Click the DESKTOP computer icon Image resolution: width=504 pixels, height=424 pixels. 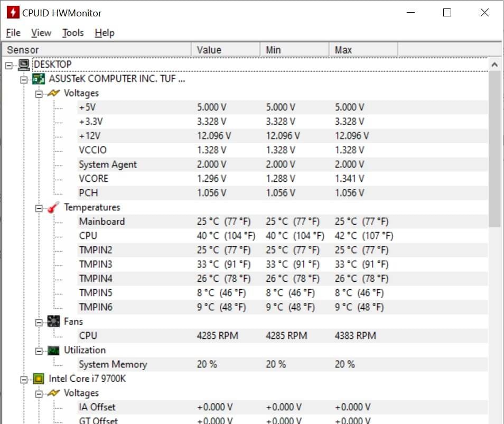point(24,64)
